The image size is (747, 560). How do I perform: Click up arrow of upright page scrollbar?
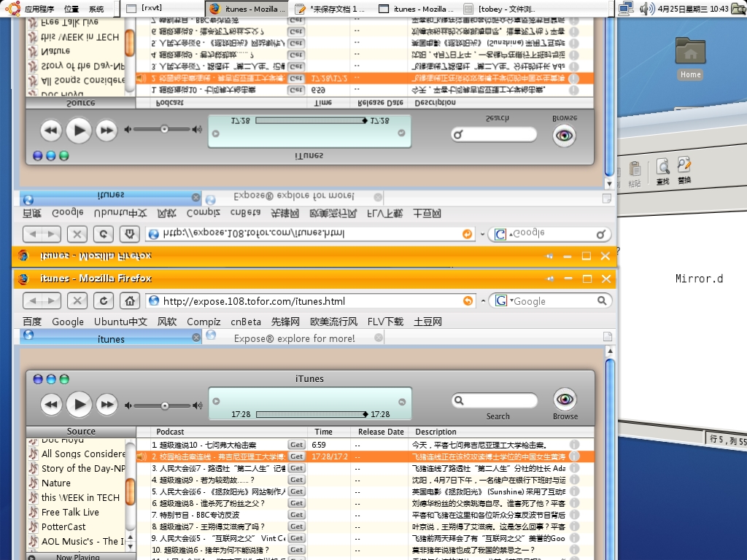(610, 351)
